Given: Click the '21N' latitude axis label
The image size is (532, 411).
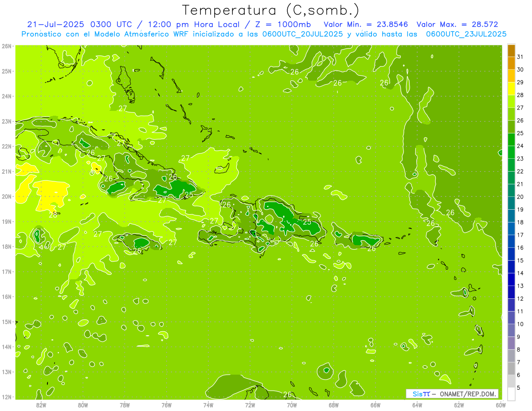Looking at the screenshot, I should [7, 171].
